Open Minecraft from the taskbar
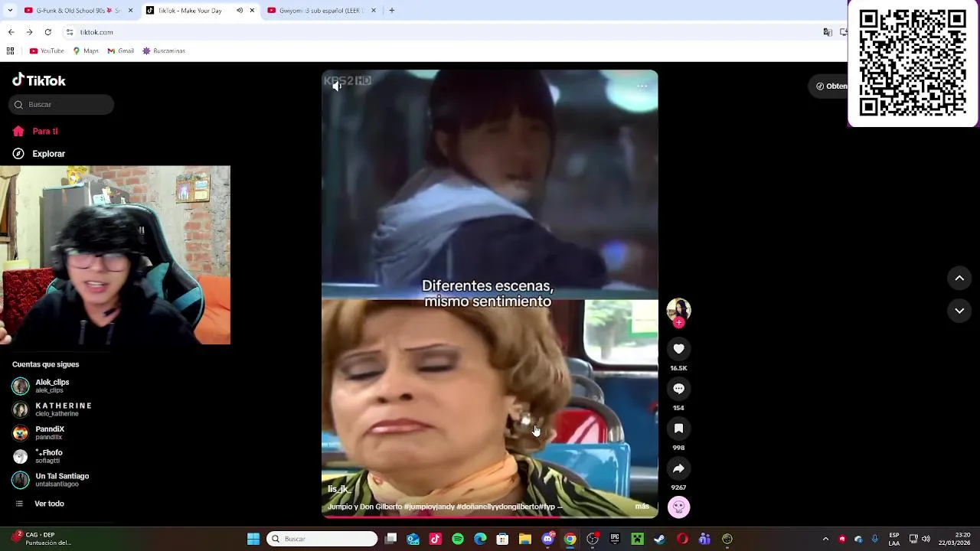Image resolution: width=980 pixels, height=551 pixels. [x=637, y=539]
